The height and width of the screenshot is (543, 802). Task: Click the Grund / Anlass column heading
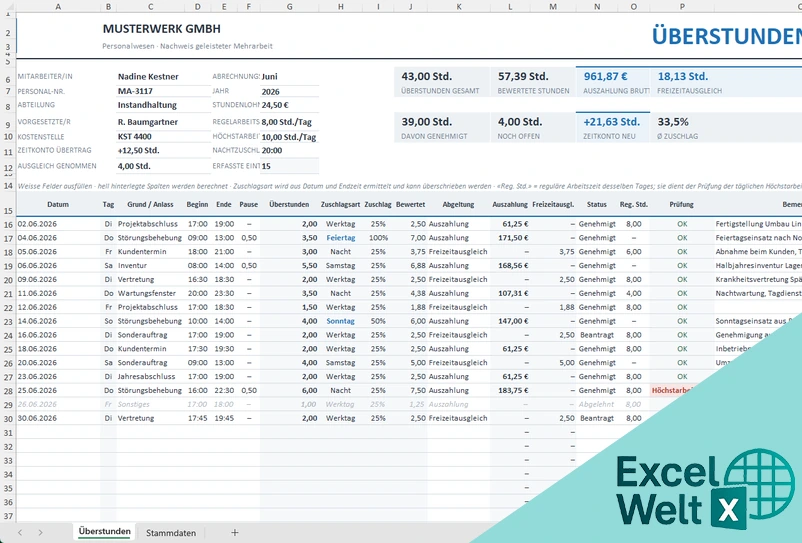150,205
